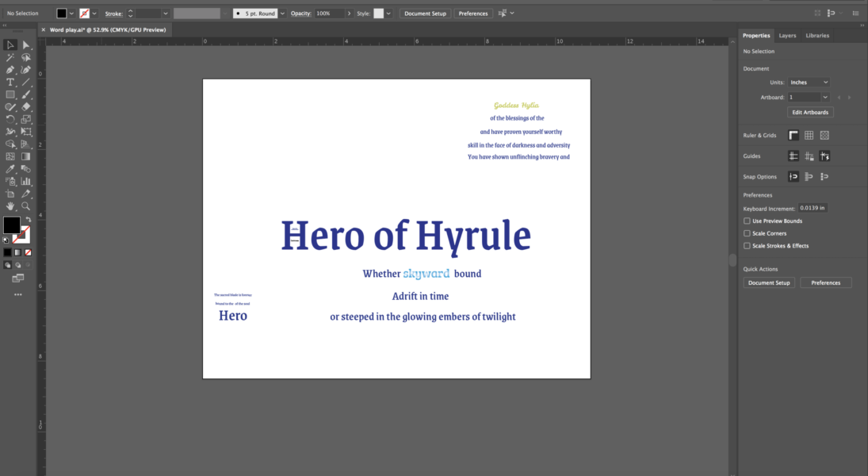This screenshot has width=868, height=476.
Task: Click the Edit Artboards button
Action: (x=809, y=112)
